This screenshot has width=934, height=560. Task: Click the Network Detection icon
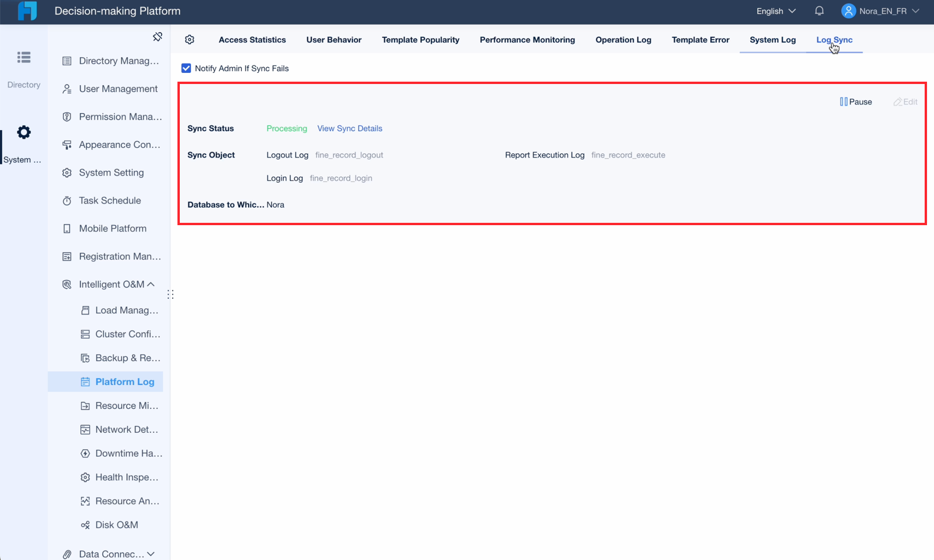(85, 430)
